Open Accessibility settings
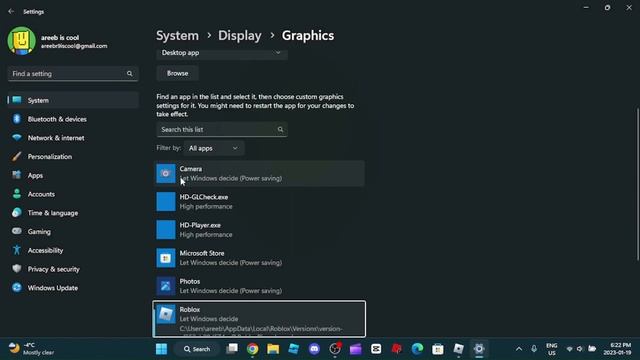 (73, 251)
